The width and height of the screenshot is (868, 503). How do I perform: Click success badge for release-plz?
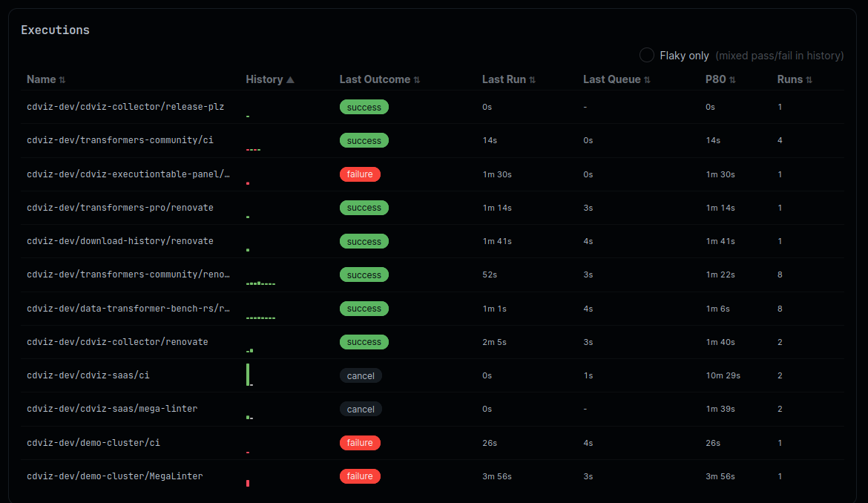pyautogui.click(x=364, y=107)
